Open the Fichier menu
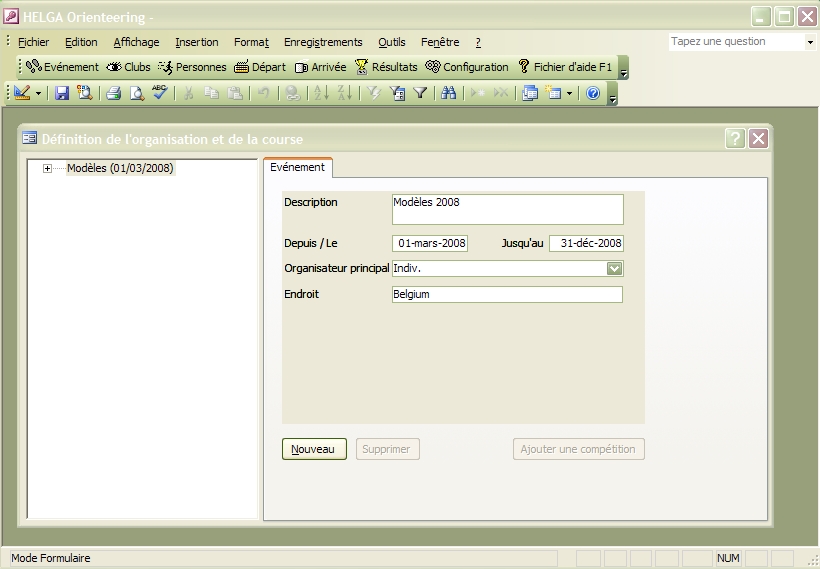The height and width of the screenshot is (569, 820). [x=33, y=42]
